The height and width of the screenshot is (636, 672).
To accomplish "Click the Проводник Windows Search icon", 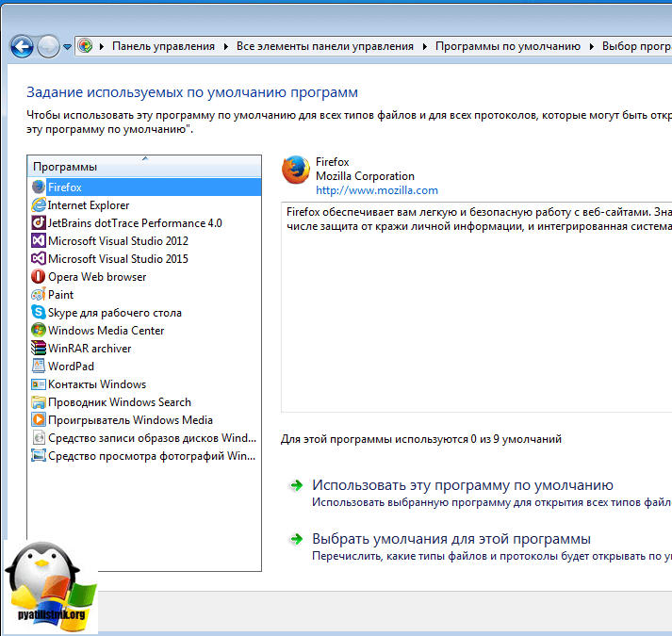I will (38, 402).
